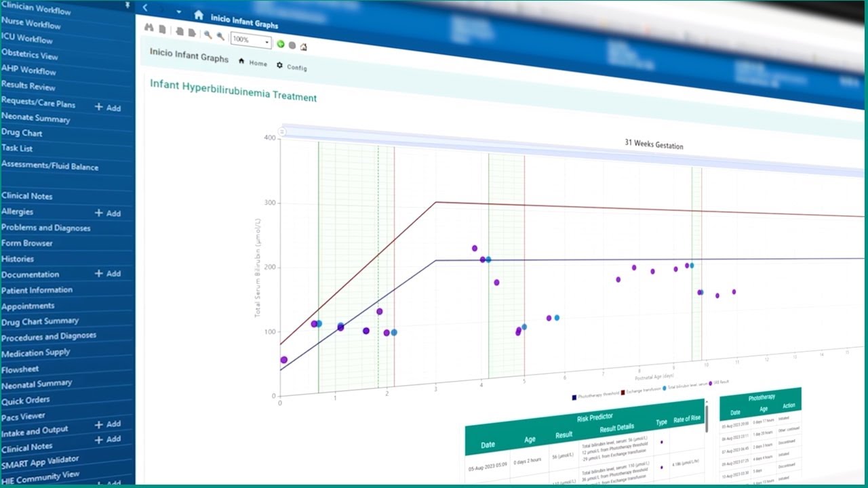Open Results Review in sidebar
The width and height of the screenshot is (868, 488).
pos(28,85)
